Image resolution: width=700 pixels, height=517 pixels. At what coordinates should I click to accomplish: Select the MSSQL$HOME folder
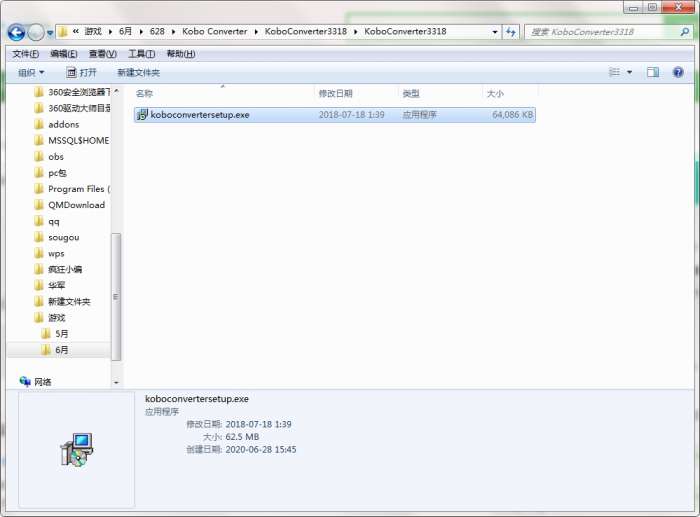72,141
